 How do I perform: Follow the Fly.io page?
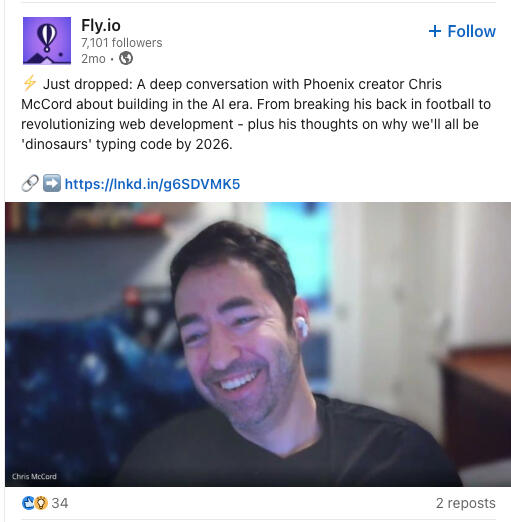tap(462, 31)
